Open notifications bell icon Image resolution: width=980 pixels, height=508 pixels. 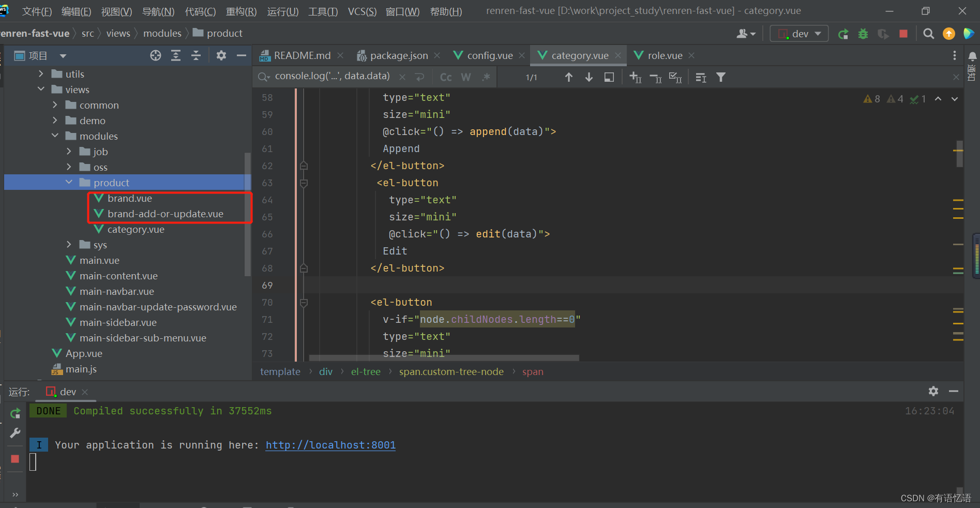coord(972,56)
